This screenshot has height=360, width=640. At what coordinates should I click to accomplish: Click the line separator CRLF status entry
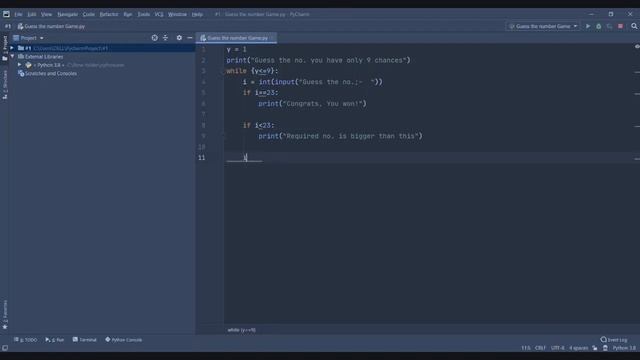click(540, 348)
